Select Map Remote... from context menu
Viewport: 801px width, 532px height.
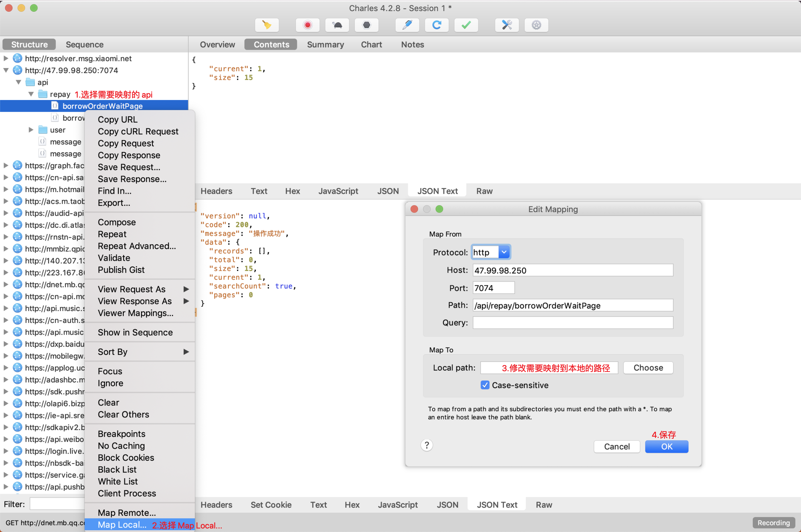(127, 512)
